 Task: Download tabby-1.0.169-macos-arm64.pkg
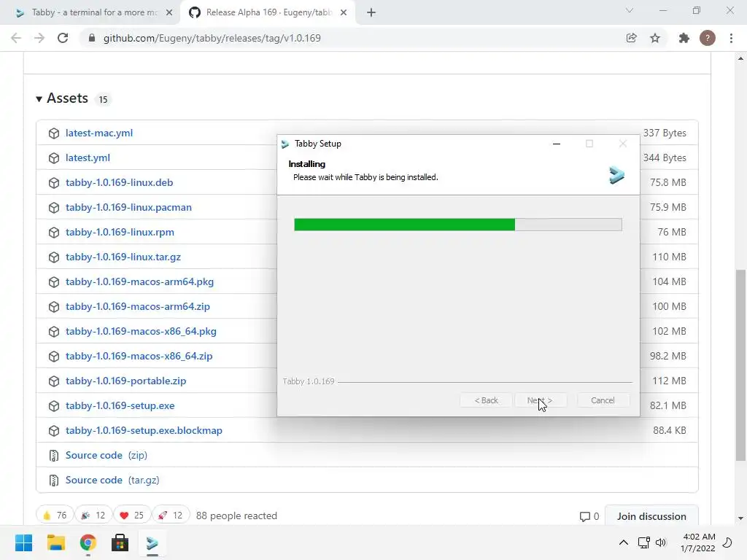pyautogui.click(x=139, y=281)
